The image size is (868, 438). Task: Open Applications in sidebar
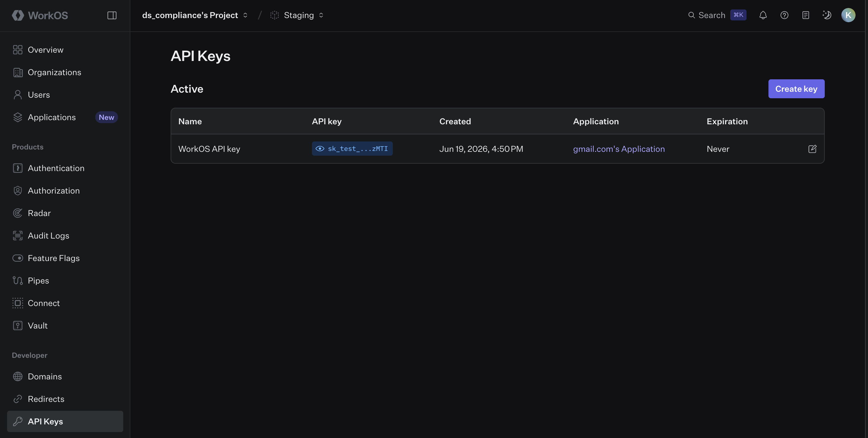[x=65, y=117]
